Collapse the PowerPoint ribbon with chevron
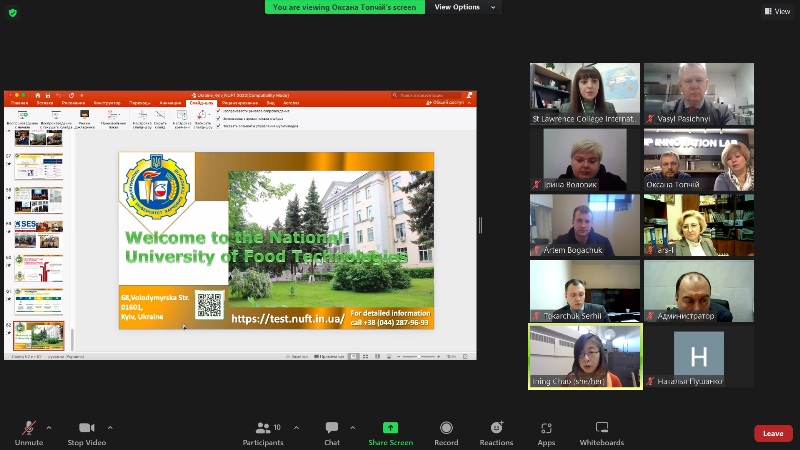The width and height of the screenshot is (800, 450). tap(470, 103)
